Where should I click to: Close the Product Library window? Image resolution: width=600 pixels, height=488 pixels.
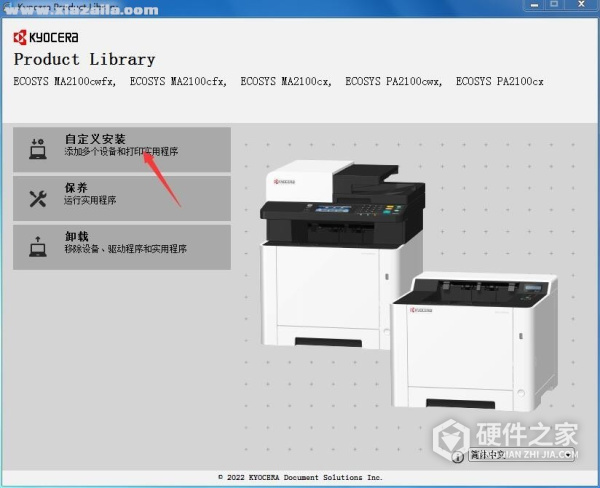(x=581, y=5)
